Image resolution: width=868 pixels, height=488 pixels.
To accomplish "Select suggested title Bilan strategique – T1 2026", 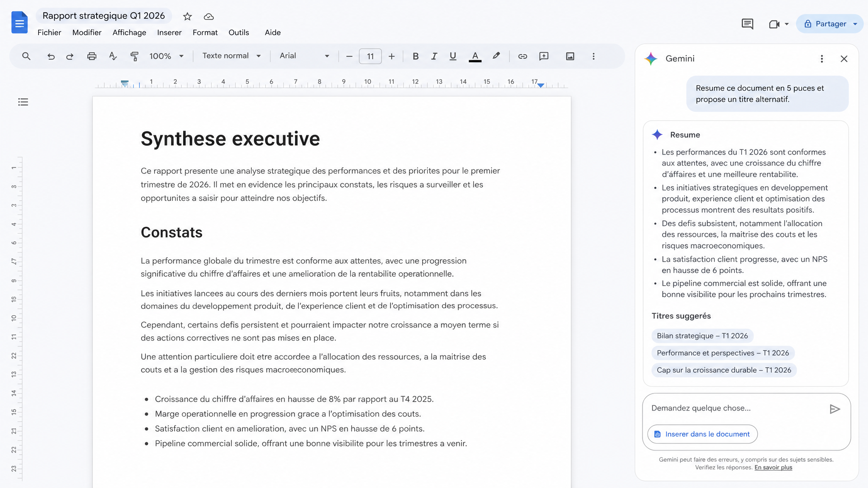I will pyautogui.click(x=702, y=336).
